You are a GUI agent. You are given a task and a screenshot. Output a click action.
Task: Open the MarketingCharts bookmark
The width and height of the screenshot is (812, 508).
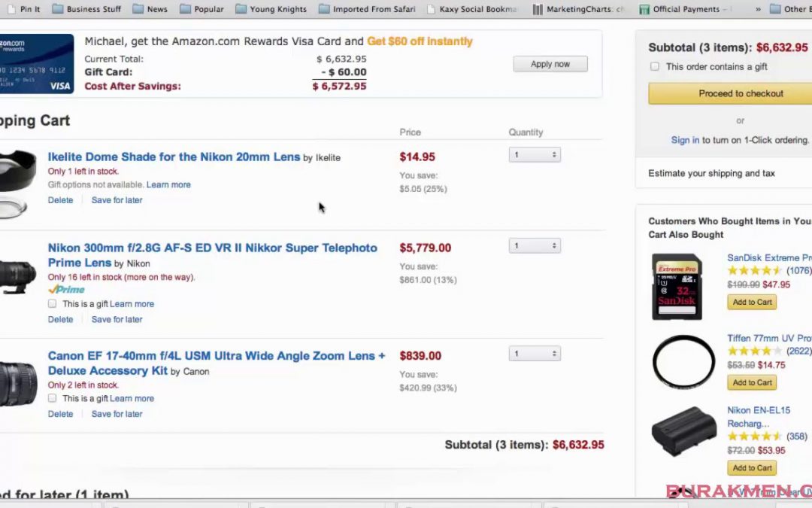(578, 9)
